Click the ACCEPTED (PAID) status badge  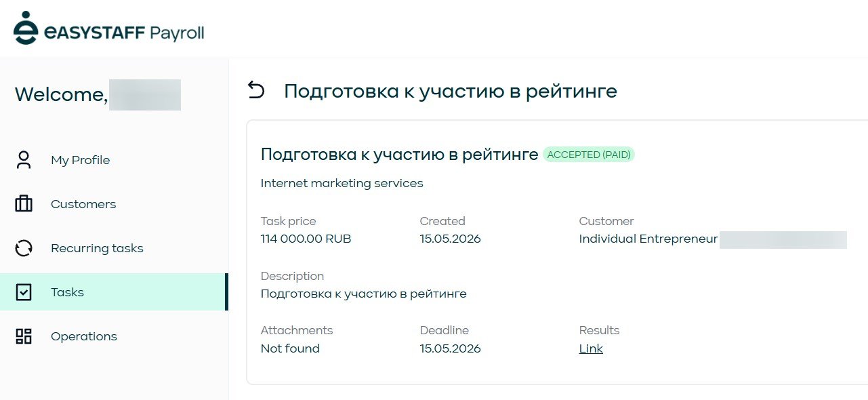(589, 155)
